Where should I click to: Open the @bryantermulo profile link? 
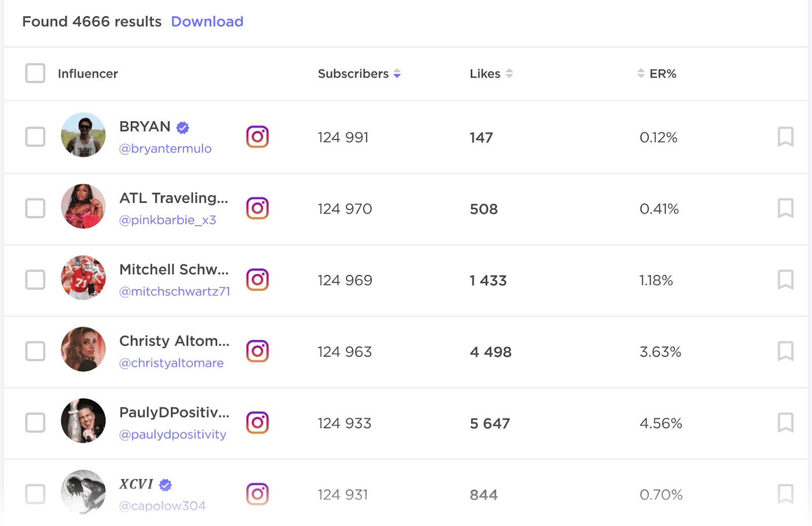(165, 148)
